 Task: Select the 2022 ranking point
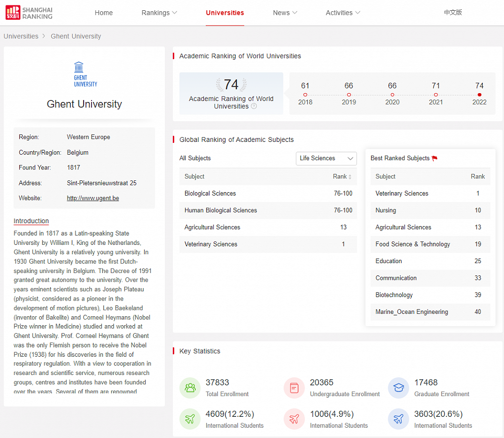click(479, 95)
